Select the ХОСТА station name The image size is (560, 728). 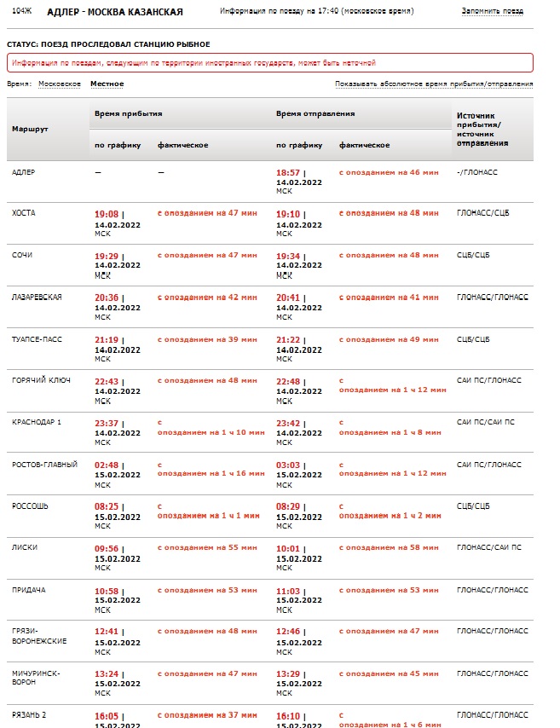[24, 212]
